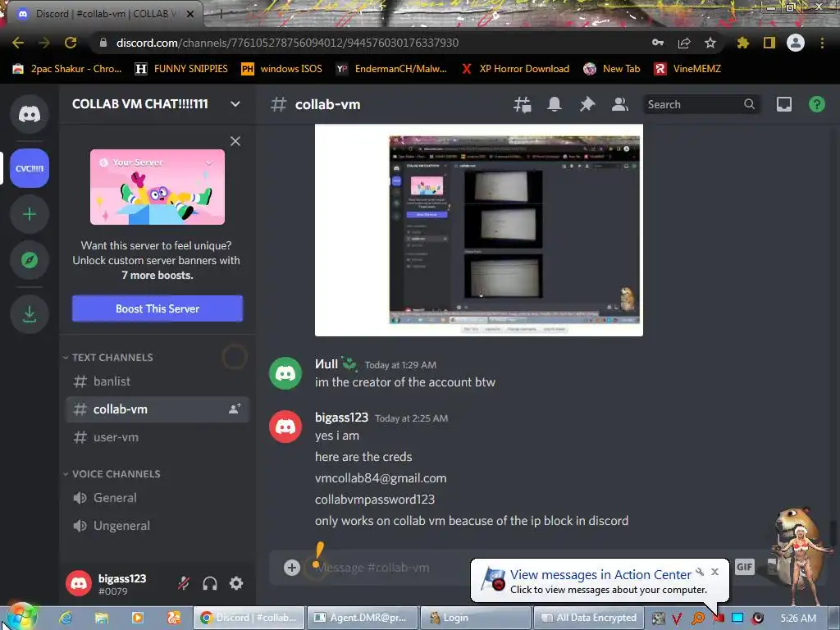Switch to Login taskbar window
840x630 pixels.
click(475, 618)
